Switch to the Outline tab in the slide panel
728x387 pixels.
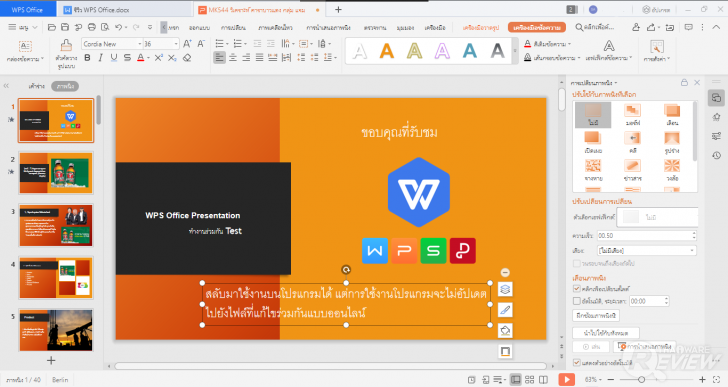tap(37, 86)
